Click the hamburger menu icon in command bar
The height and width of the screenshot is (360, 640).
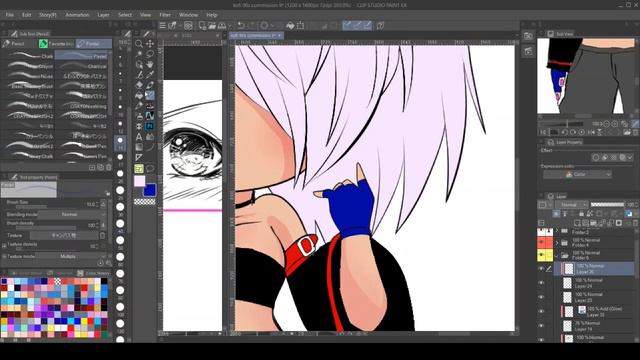(x=162, y=26)
